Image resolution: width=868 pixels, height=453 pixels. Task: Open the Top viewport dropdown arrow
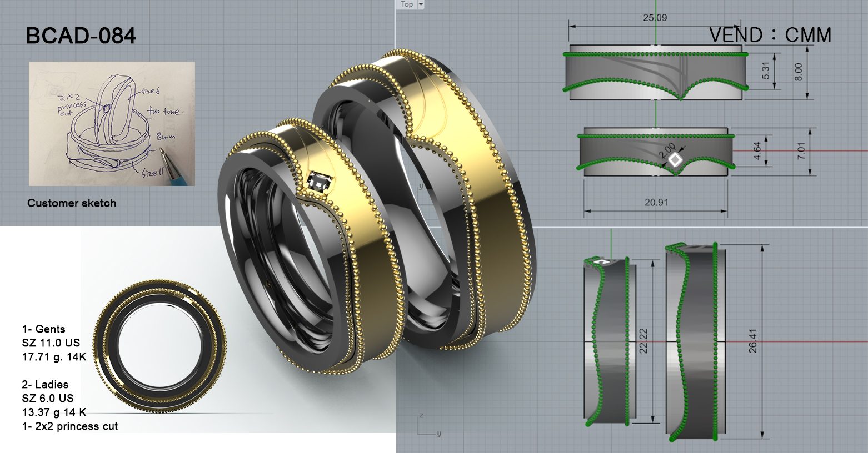tap(421, 4)
